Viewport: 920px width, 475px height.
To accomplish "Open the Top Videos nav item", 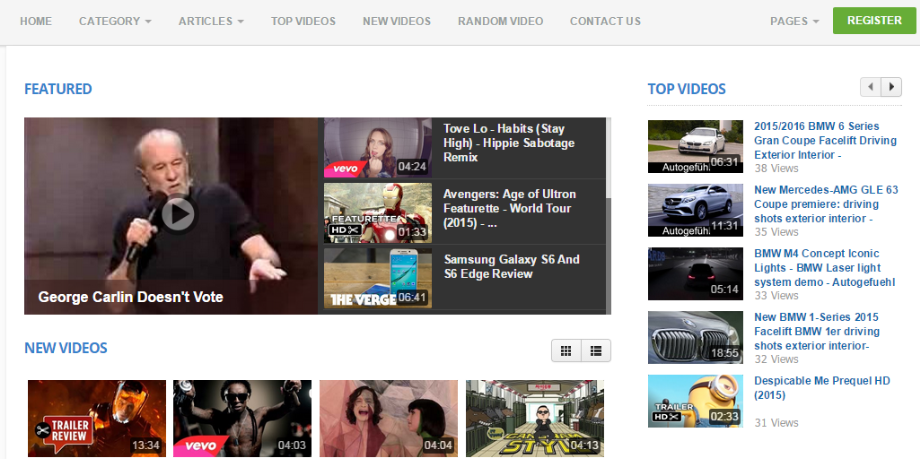I will coord(303,21).
